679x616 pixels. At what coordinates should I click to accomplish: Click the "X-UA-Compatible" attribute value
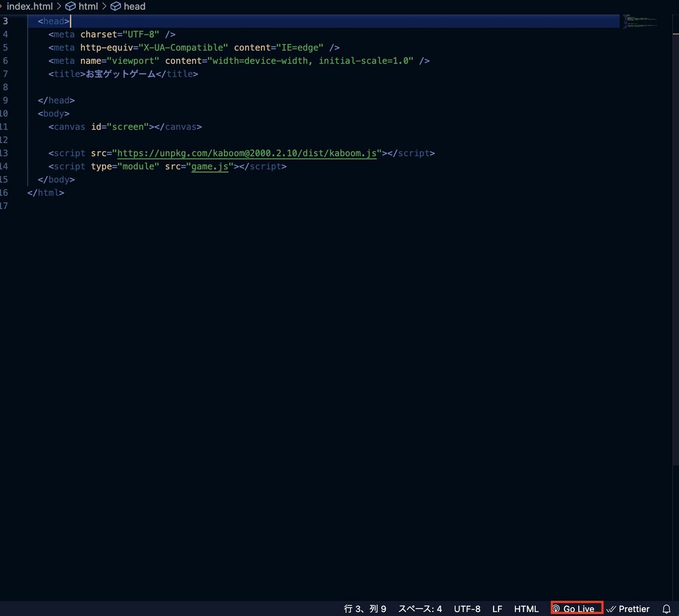coord(183,48)
